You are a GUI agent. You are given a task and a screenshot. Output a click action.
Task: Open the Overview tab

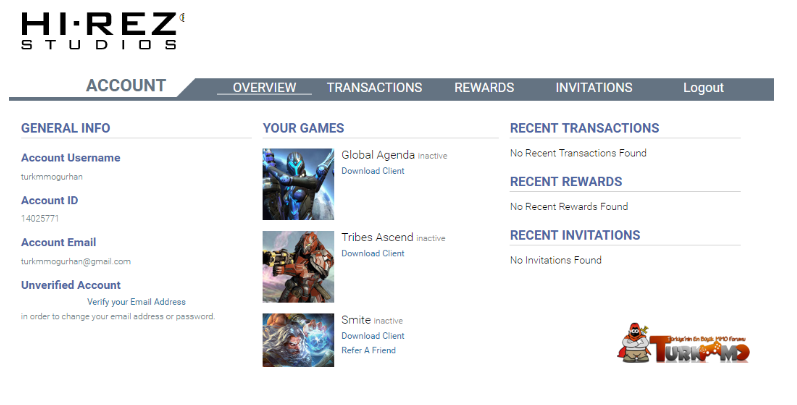tap(264, 87)
